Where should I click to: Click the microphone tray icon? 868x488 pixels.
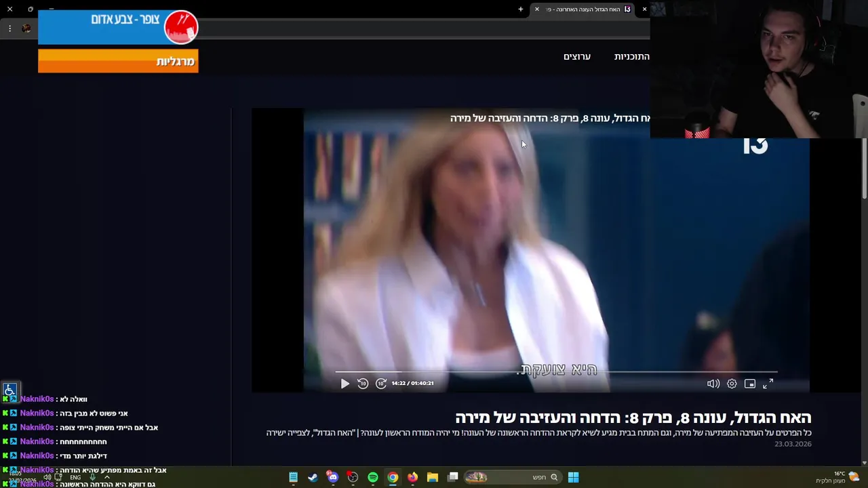pos(92,477)
